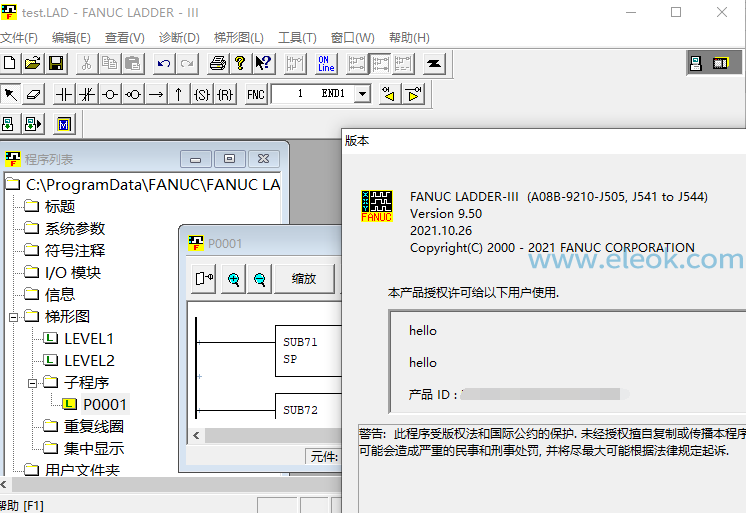Minimize the 程序列表 window
746x513 pixels.
coord(196,159)
